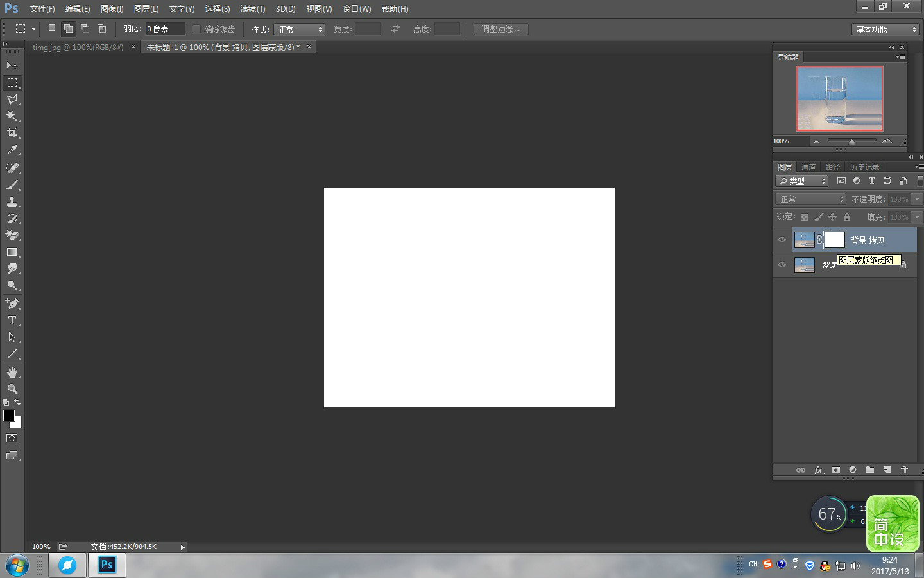Open the tool preset picker arrow
Viewport: 924px width, 578px height.
[33, 29]
